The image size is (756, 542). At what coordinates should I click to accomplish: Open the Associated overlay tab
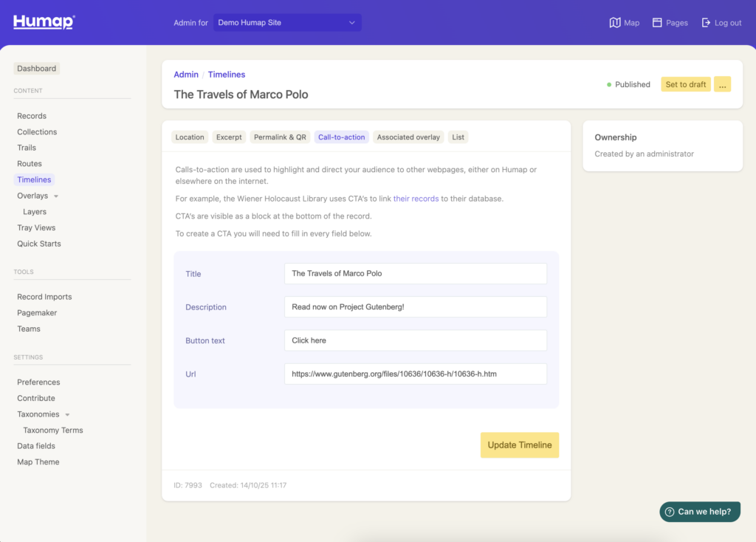click(408, 137)
